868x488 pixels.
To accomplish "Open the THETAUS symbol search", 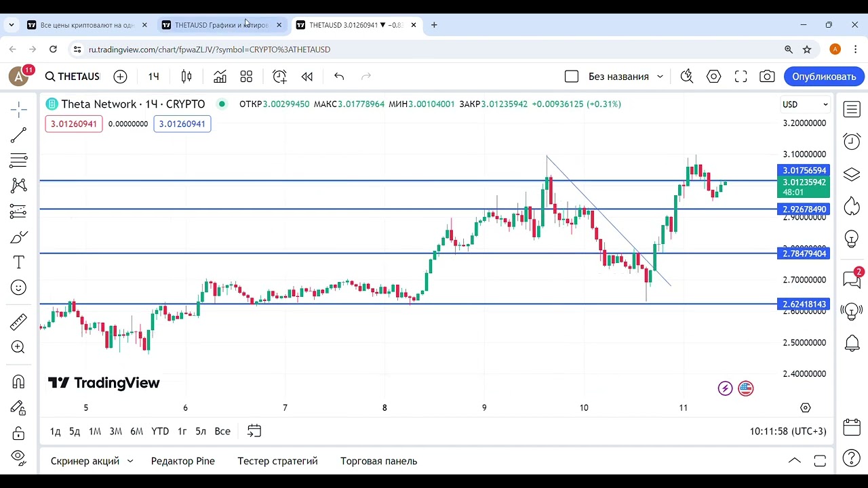I will [73, 77].
